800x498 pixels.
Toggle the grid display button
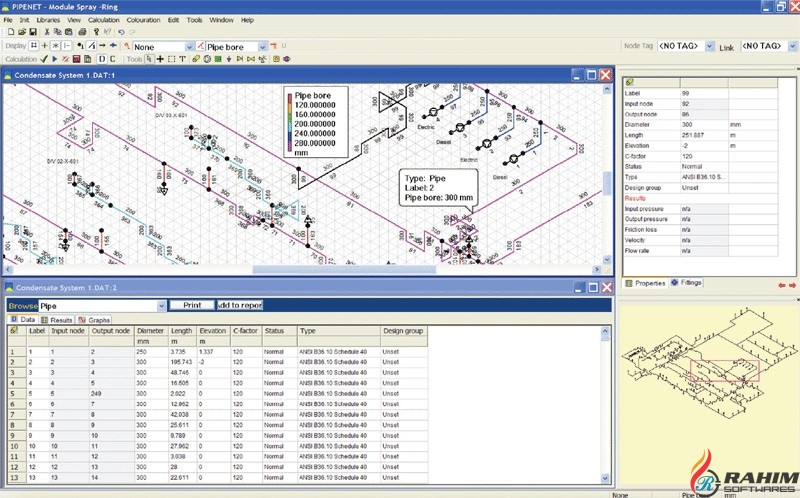pos(33,46)
